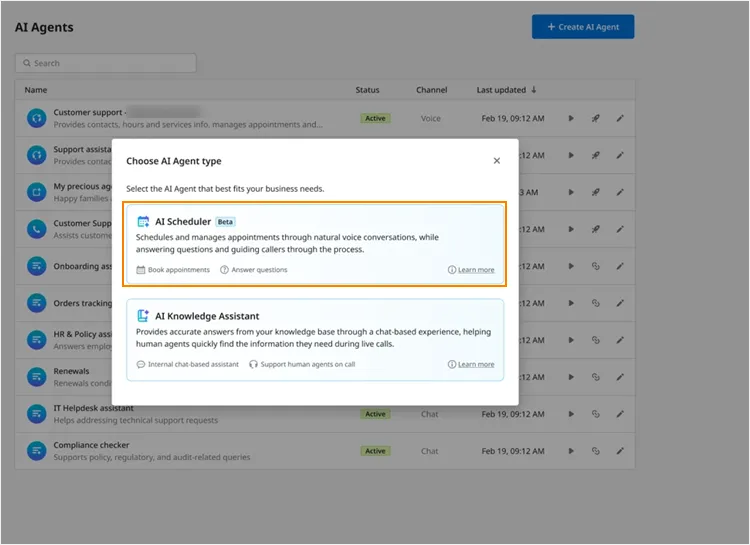
Task: Play test the Onboarding agent
Action: 571,266
